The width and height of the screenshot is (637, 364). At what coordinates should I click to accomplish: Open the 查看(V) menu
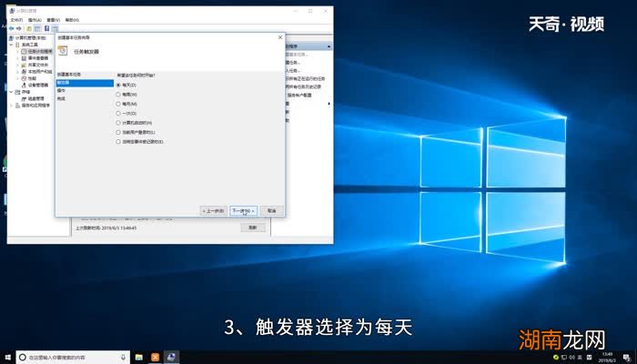[53, 20]
